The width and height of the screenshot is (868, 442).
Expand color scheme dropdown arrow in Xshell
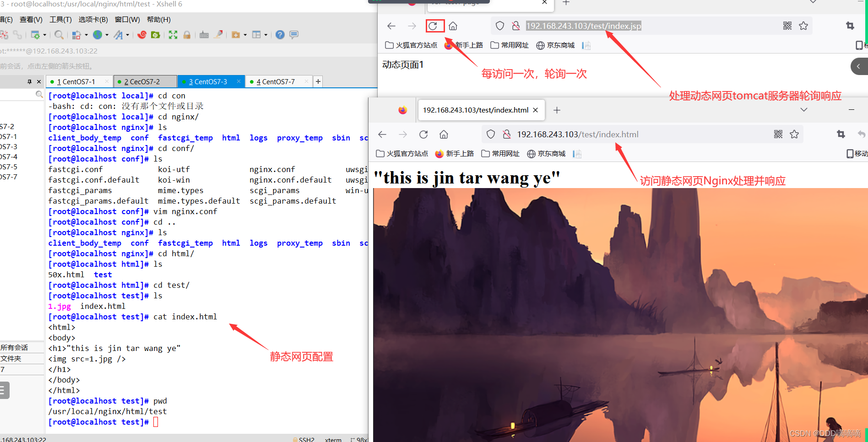[86, 35]
